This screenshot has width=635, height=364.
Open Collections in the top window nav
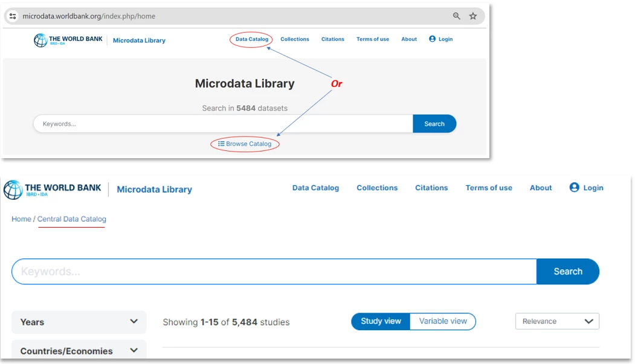(x=295, y=39)
